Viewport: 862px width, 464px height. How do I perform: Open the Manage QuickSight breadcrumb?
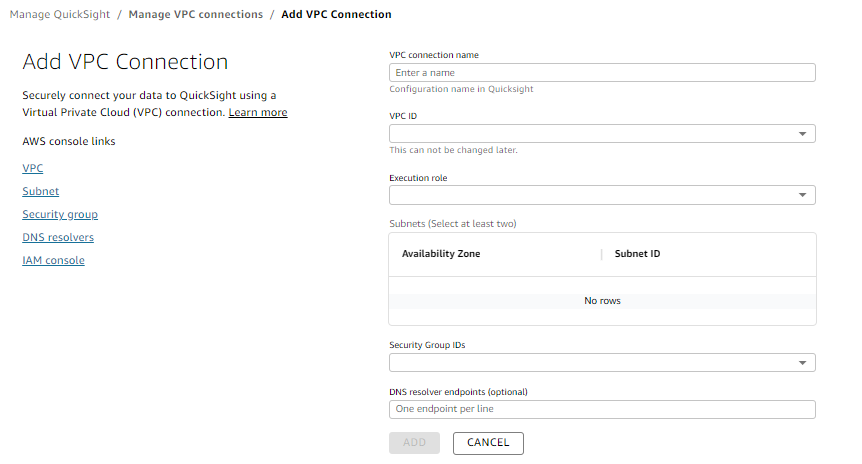click(x=60, y=14)
